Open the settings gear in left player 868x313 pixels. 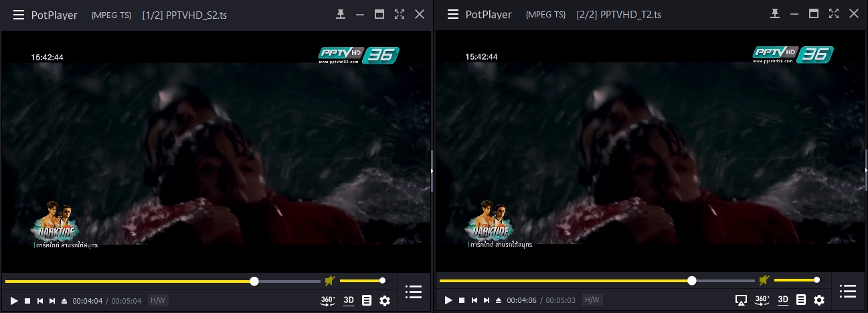point(385,301)
